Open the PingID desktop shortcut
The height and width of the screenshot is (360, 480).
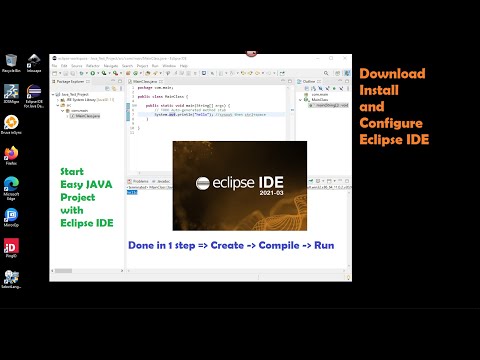(x=11, y=248)
